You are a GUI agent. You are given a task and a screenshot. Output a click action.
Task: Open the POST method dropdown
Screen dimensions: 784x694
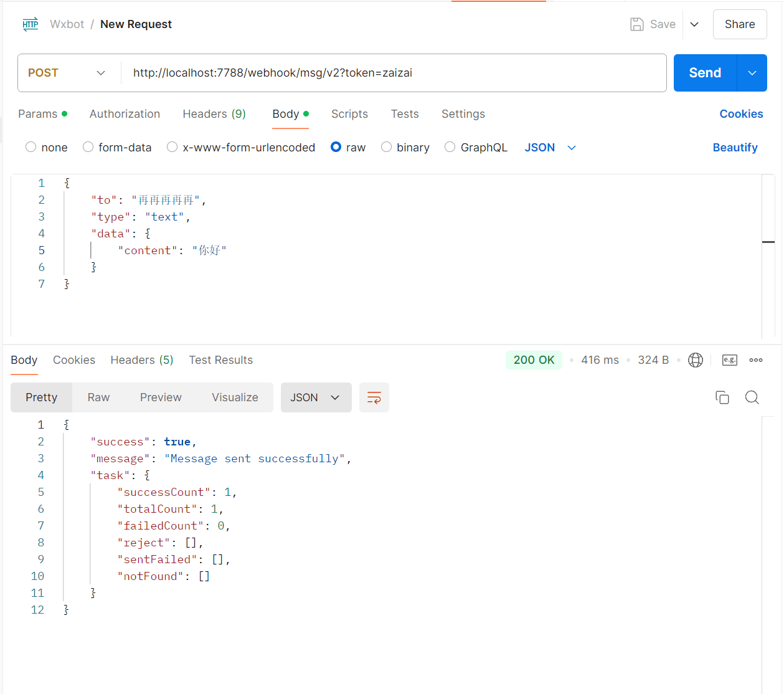tap(67, 73)
